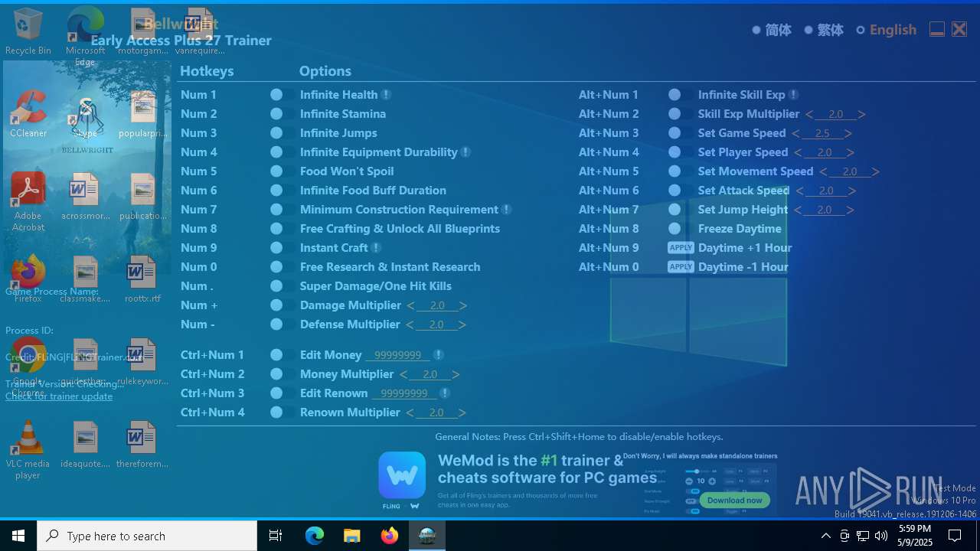Enable Food Won't Spoil

tap(283, 171)
